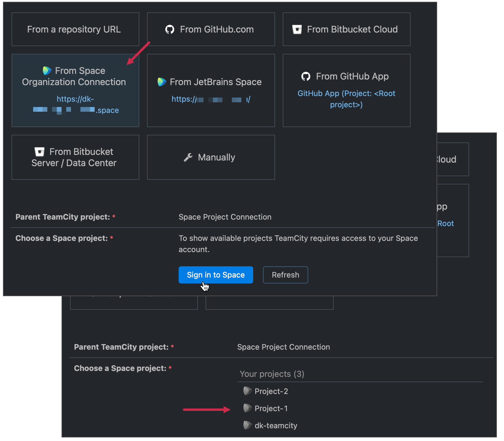The image size is (504, 441).
Task: Pick the dk-teamcity Space project
Action: click(276, 426)
